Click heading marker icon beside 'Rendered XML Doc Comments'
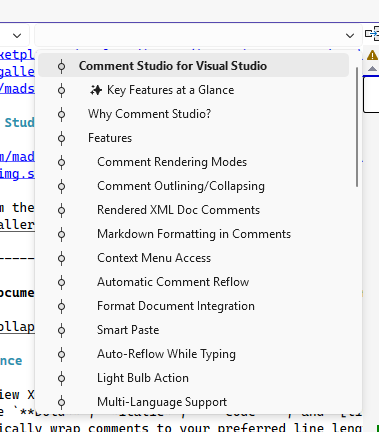379x432 pixels. tap(61, 210)
